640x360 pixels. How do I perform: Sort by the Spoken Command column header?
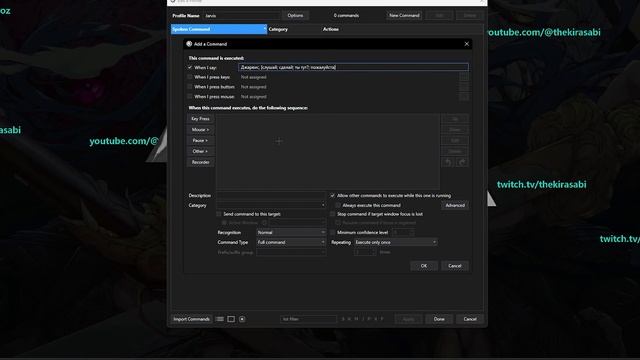(219, 29)
